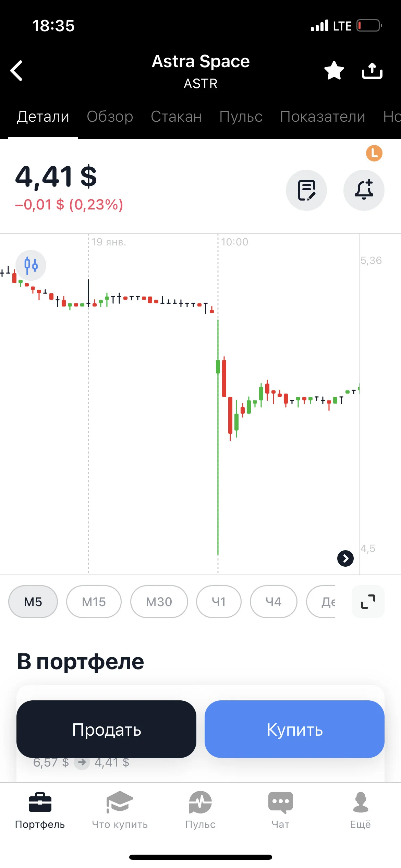Expand the chart to fullscreen
This screenshot has height=868, width=401.
[x=368, y=602]
